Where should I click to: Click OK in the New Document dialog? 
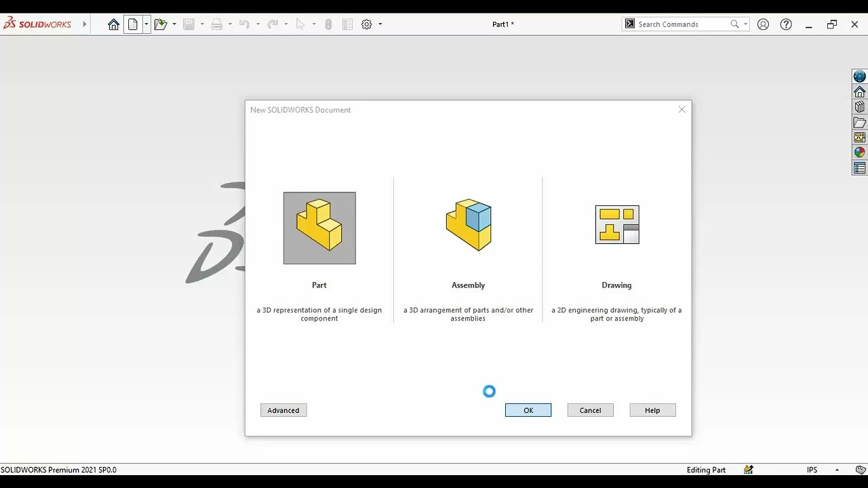click(528, 410)
